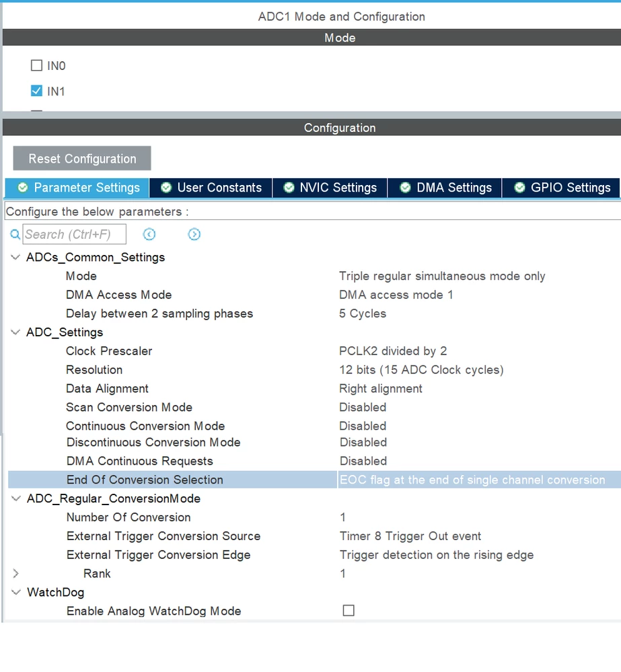Image resolution: width=621 pixels, height=672 pixels.
Task: Select the Mode parameter row label
Action: pos(81,276)
